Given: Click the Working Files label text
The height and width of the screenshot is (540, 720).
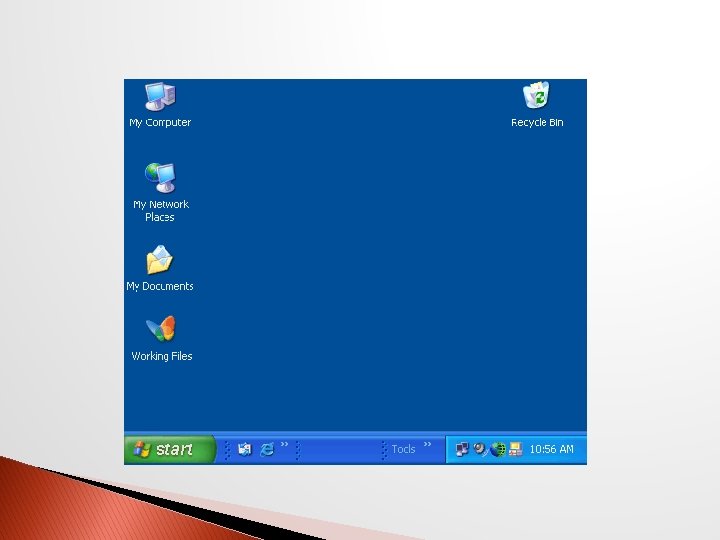Looking at the screenshot, I should click(x=162, y=356).
